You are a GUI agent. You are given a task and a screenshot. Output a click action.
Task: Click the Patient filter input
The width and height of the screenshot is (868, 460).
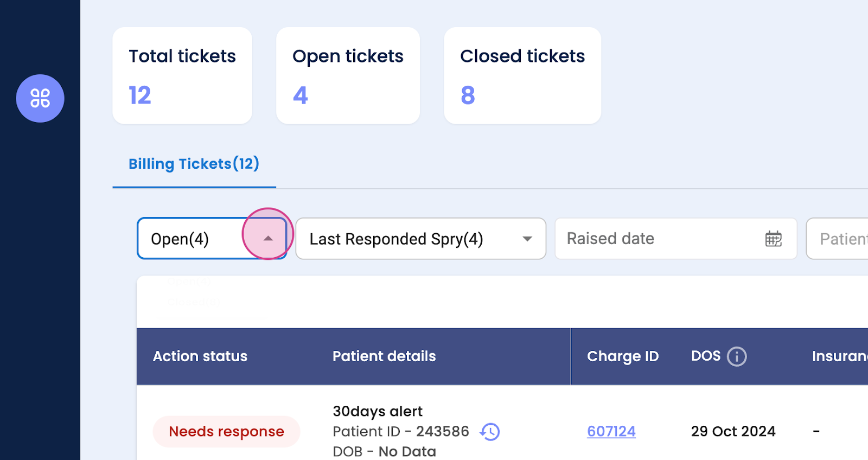pos(841,239)
